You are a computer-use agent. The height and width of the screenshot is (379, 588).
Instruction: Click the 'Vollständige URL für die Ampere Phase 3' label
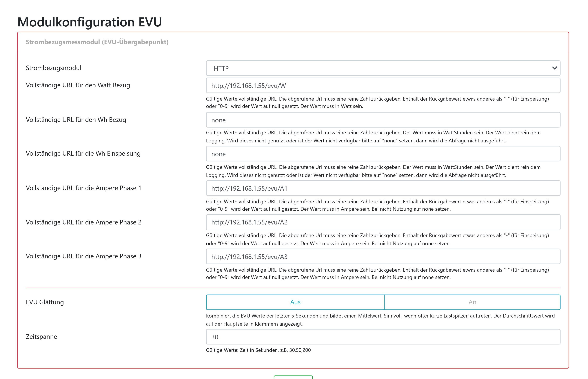coord(84,256)
